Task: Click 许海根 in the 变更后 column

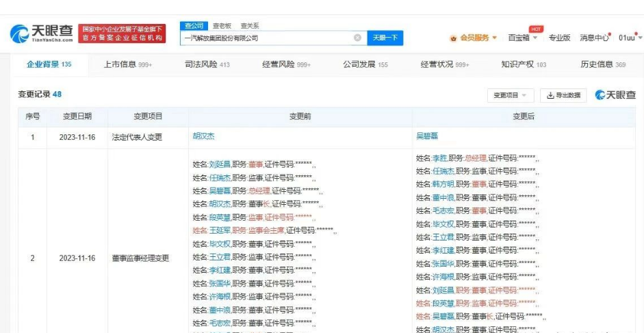Action: point(443,276)
